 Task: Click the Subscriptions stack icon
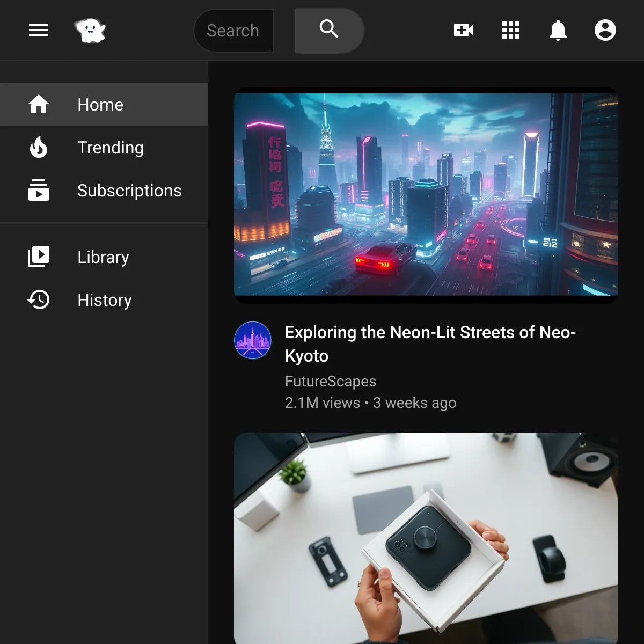click(x=39, y=191)
